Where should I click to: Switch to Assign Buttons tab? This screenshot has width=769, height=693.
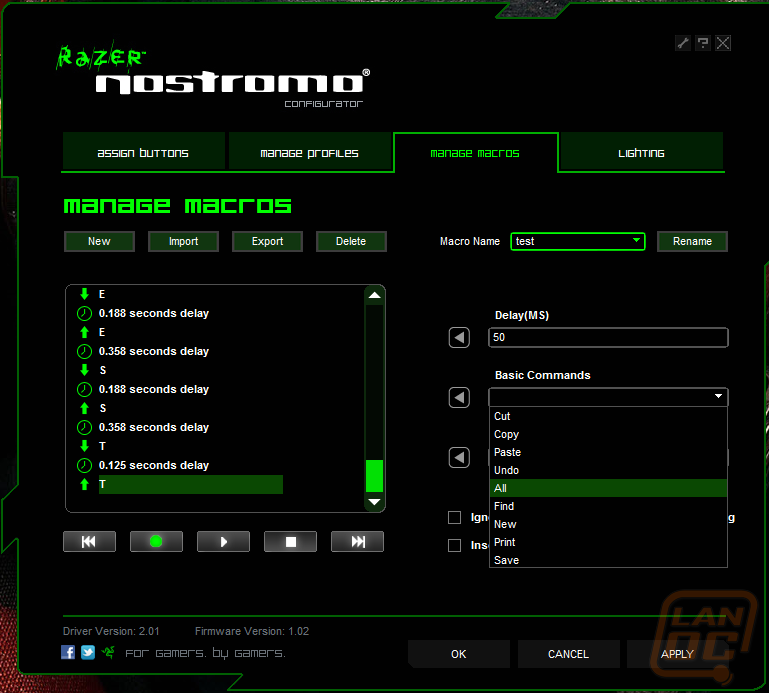tap(143, 153)
